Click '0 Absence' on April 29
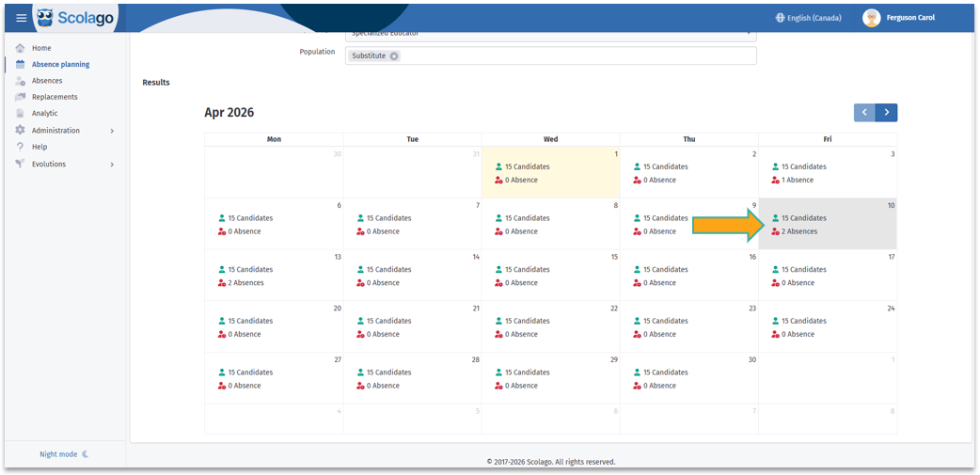The image size is (980, 475). pos(521,386)
